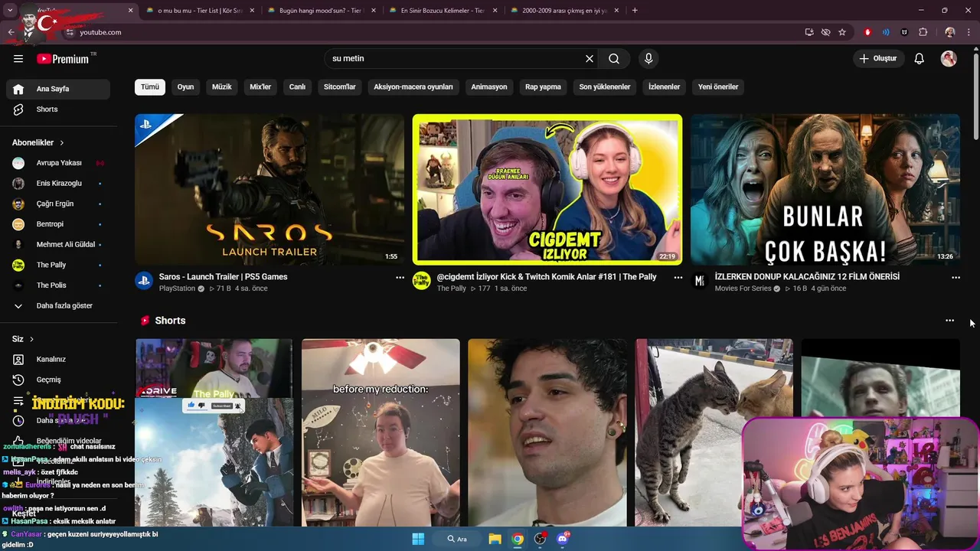Select the Sitcom'lar filter chip

(x=340, y=87)
